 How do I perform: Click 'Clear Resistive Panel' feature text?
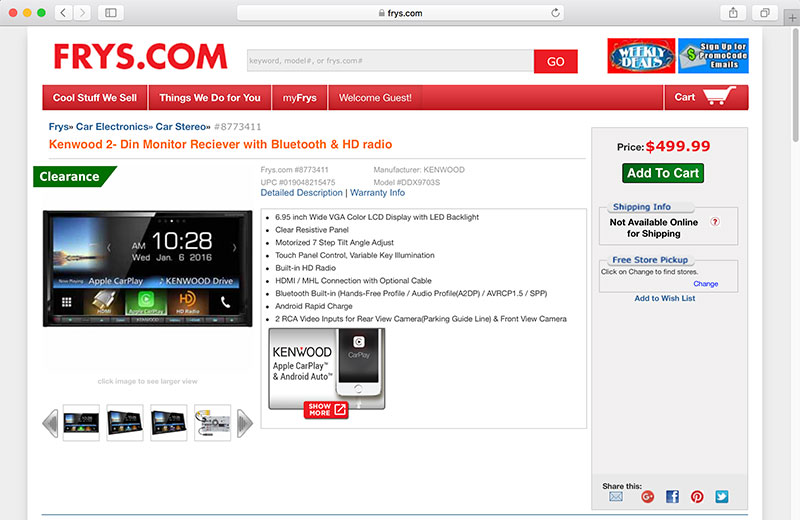(312, 230)
